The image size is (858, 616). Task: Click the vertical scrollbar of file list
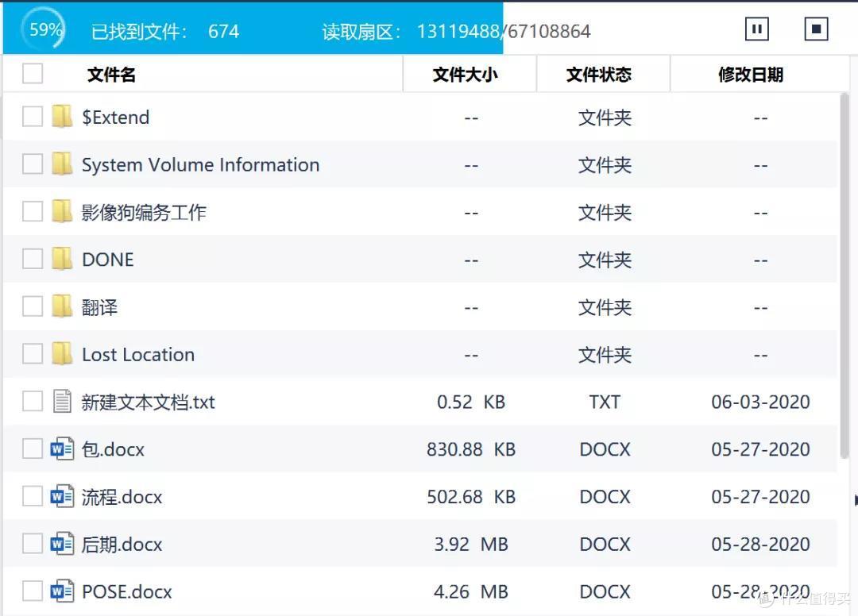pos(844,276)
